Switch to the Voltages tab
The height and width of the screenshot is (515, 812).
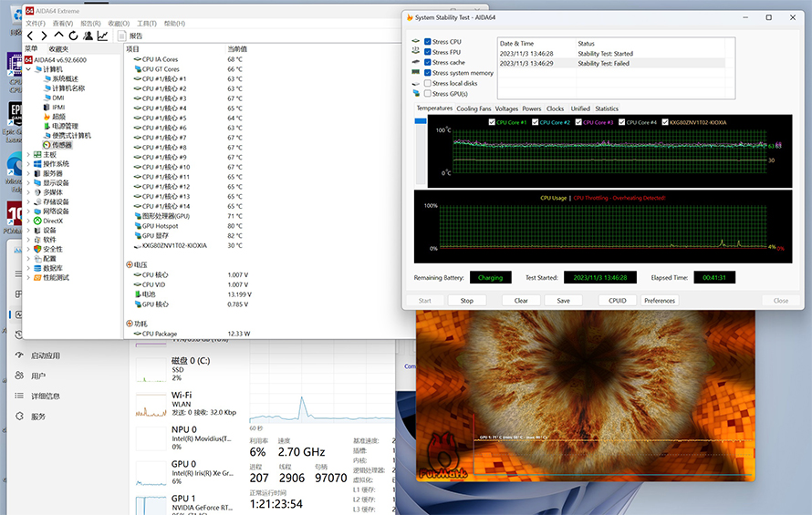[506, 108]
